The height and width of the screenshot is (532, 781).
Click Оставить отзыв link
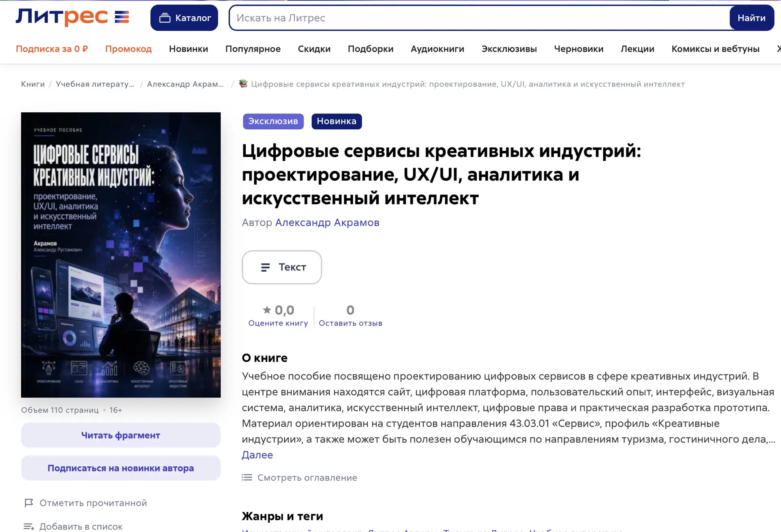tap(350, 323)
